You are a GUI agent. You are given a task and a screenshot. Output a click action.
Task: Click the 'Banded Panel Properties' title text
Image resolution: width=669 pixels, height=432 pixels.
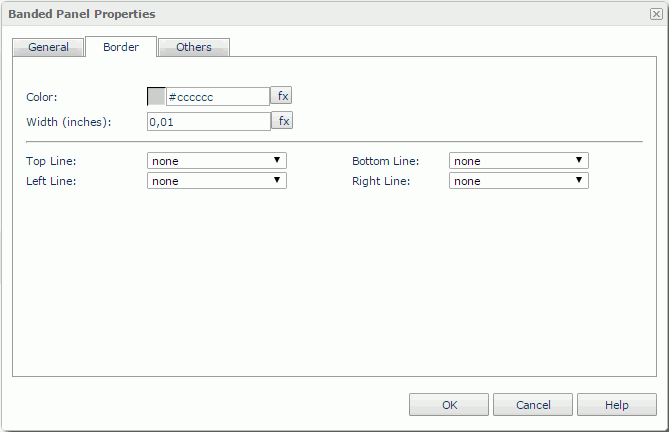click(x=82, y=14)
